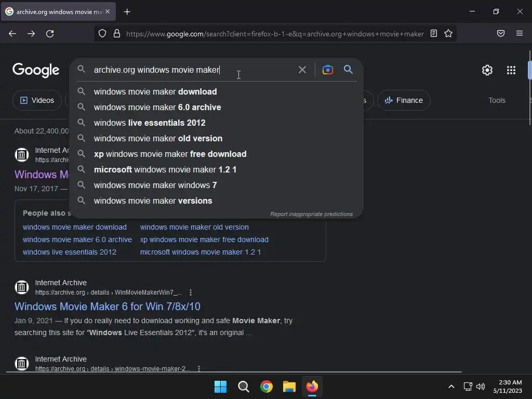This screenshot has width=532, height=399.
Task: Reload the current page
Action: point(50,34)
